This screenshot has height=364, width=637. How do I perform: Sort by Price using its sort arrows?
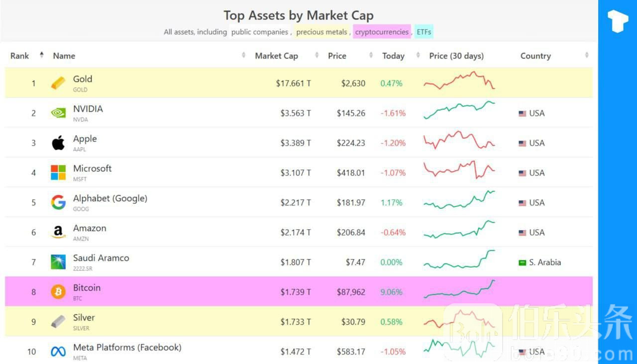(x=371, y=55)
